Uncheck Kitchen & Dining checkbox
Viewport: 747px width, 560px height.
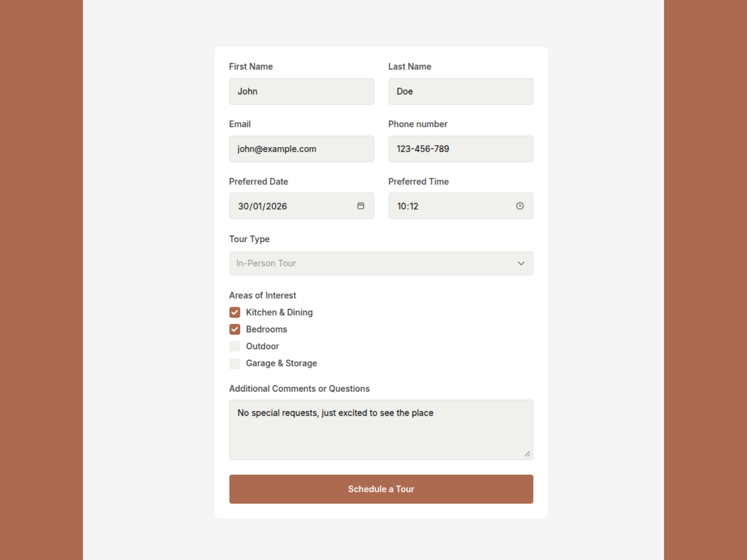(235, 312)
